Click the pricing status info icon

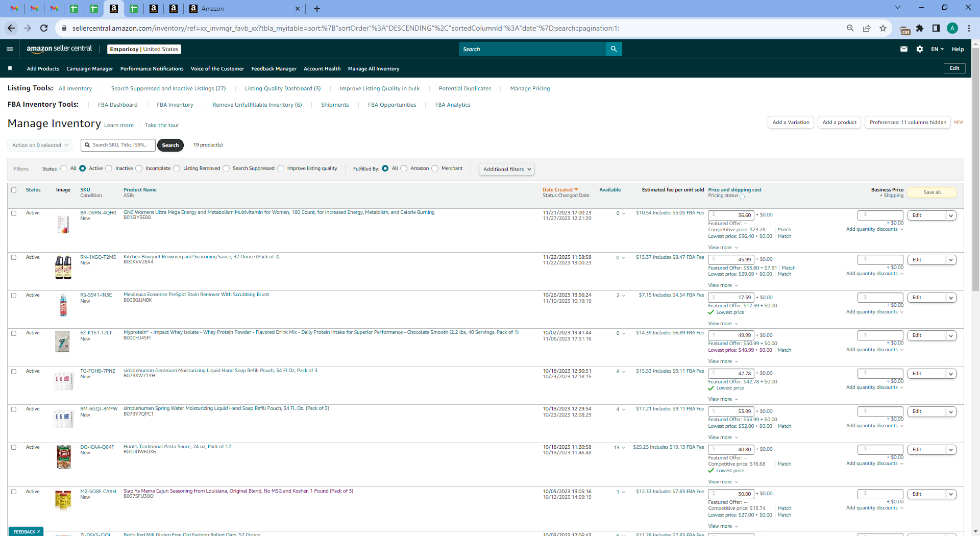[742, 197]
